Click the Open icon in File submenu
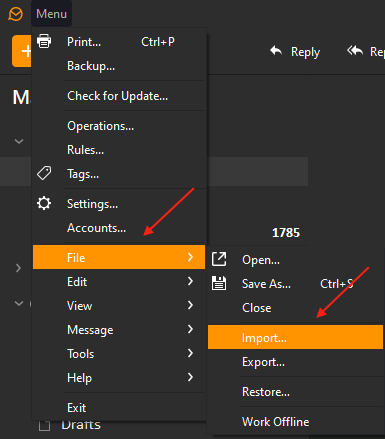This screenshot has width=385, height=439. (x=219, y=259)
